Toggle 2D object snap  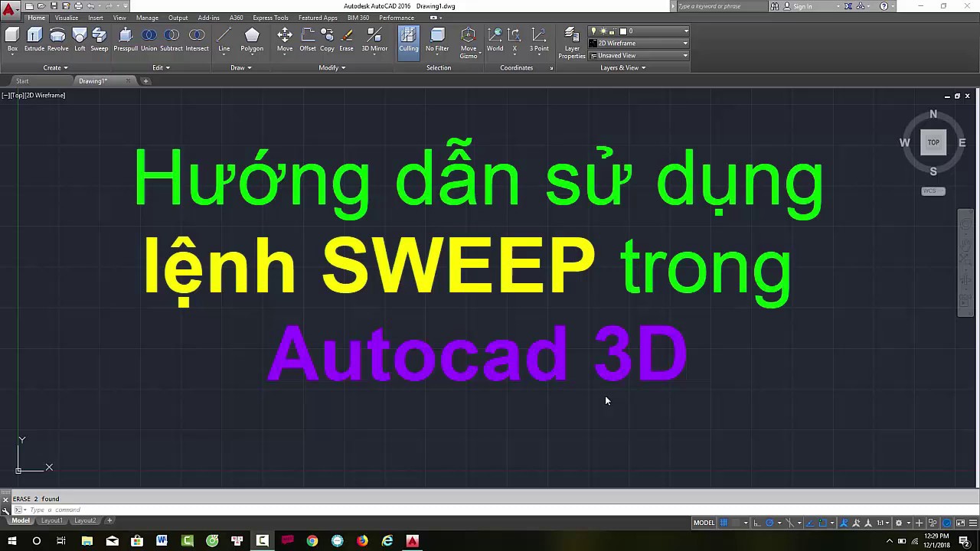tap(824, 523)
